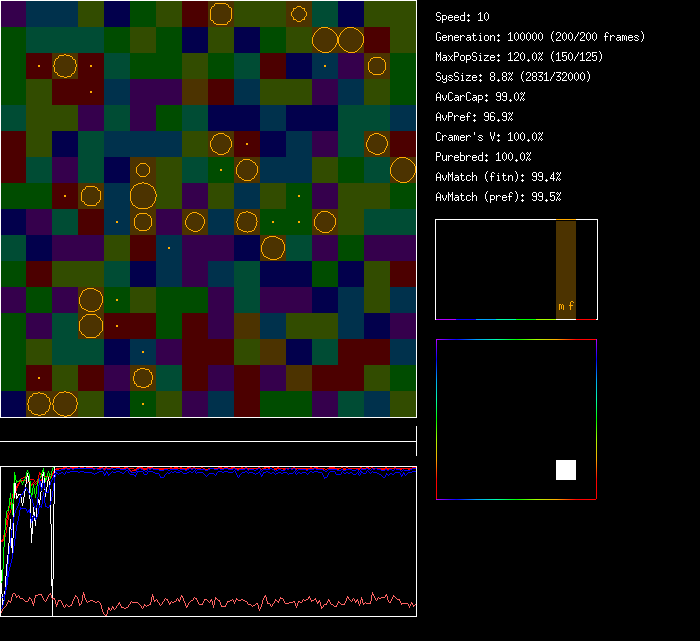Click the AvPref: 96.9% line
Screen dimensions: 700x641
click(x=474, y=117)
